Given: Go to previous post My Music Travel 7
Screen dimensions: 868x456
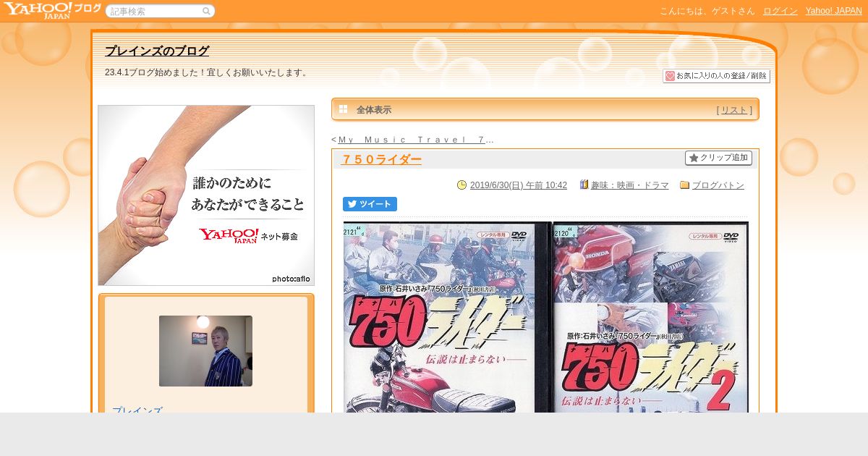Looking at the screenshot, I should [x=412, y=140].
